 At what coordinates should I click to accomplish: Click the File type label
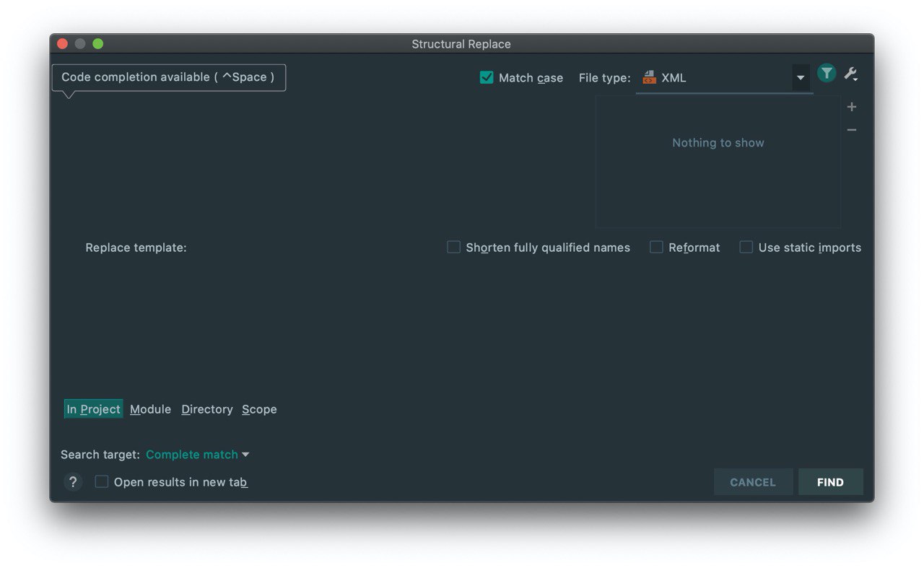pyautogui.click(x=605, y=78)
